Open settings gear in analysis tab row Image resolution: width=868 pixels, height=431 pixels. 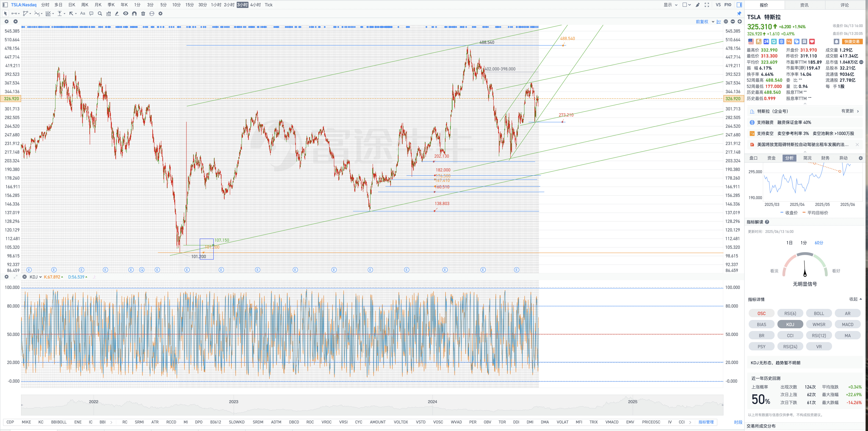pos(861,158)
